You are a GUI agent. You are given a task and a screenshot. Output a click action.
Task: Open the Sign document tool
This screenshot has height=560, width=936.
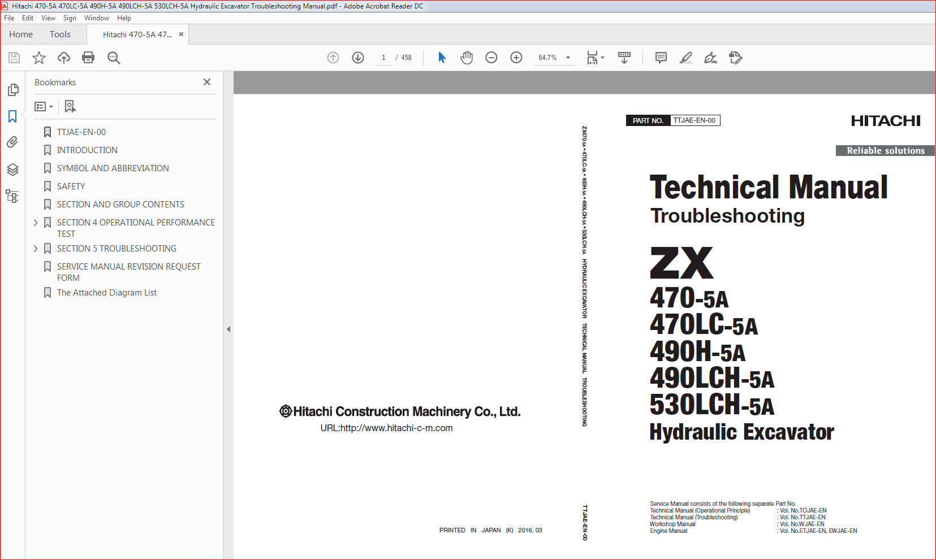coord(711,58)
